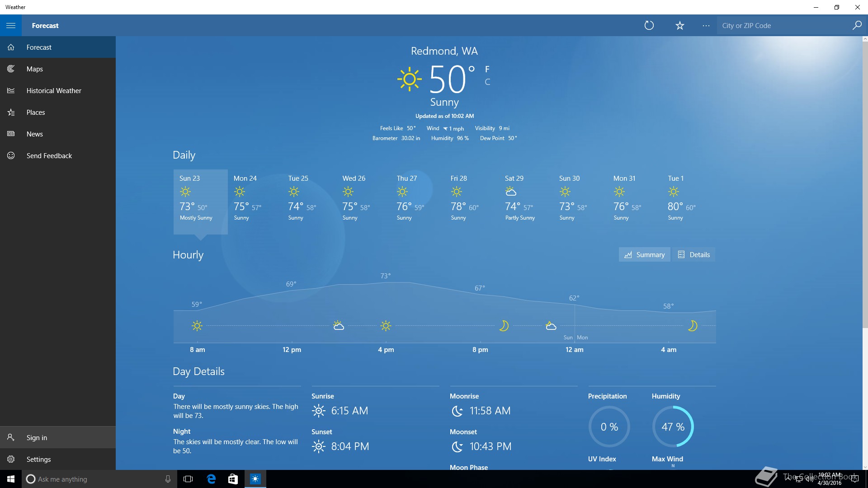The image size is (868, 488).
Task: Click the 47 % Humidity gauge
Action: coord(673,427)
